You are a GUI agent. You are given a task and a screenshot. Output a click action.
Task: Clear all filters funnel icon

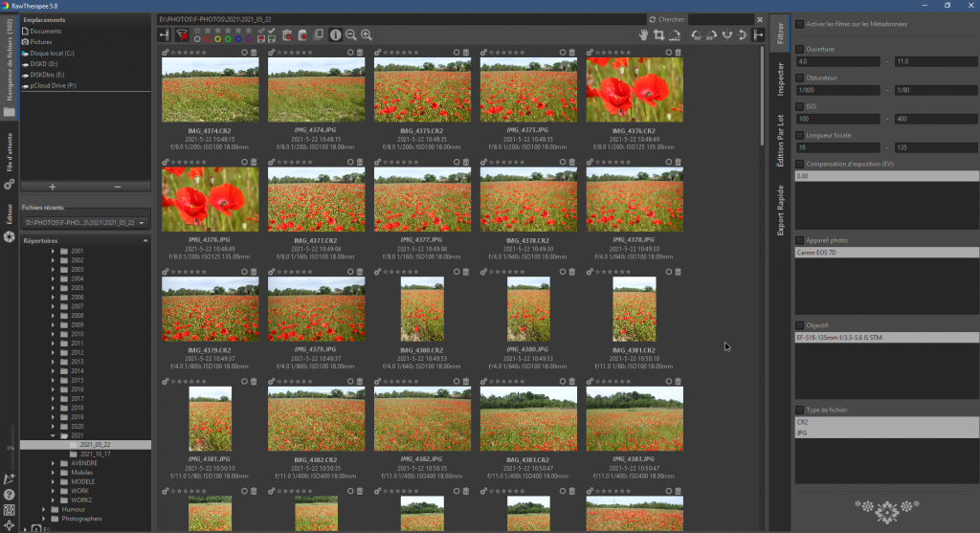(182, 35)
